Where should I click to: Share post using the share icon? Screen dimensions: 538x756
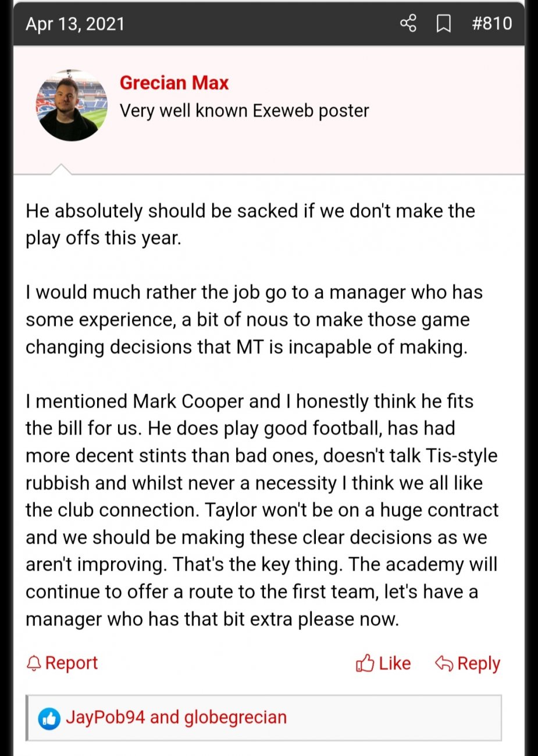[x=408, y=24]
